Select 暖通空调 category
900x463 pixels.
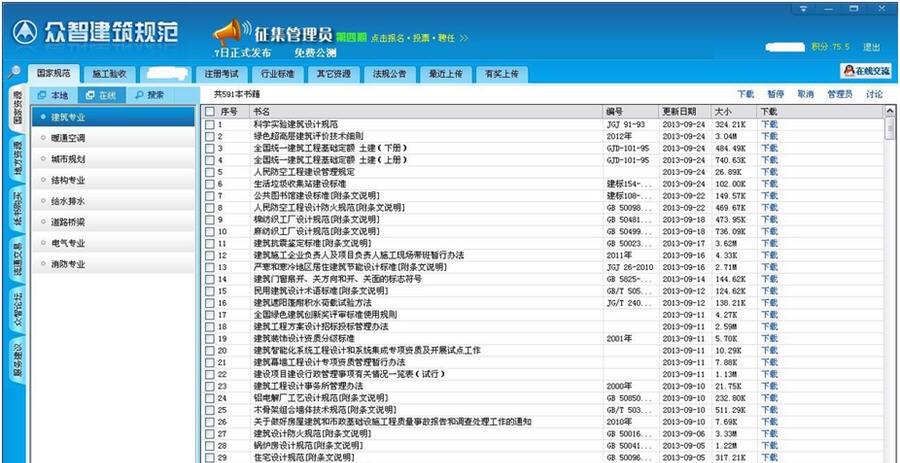point(113,138)
